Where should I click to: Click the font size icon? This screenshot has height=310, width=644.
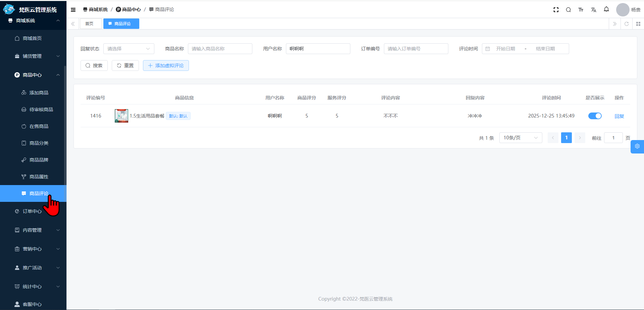coord(581,10)
